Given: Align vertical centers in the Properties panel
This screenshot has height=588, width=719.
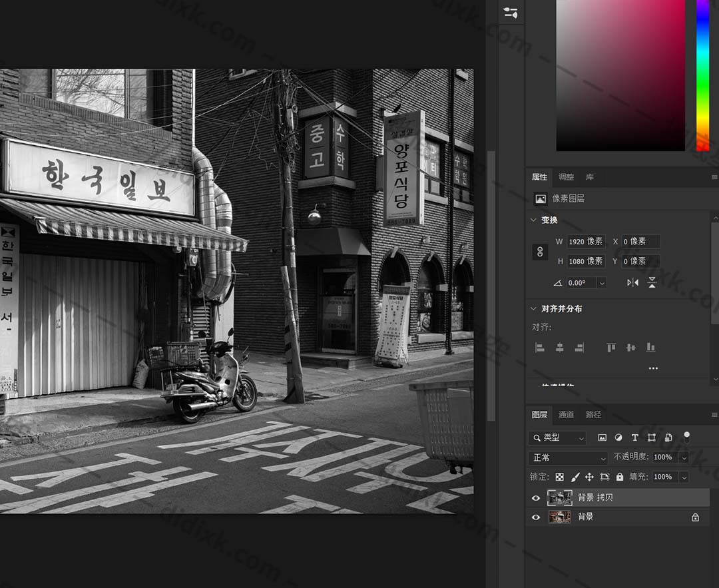Looking at the screenshot, I should pos(631,348).
